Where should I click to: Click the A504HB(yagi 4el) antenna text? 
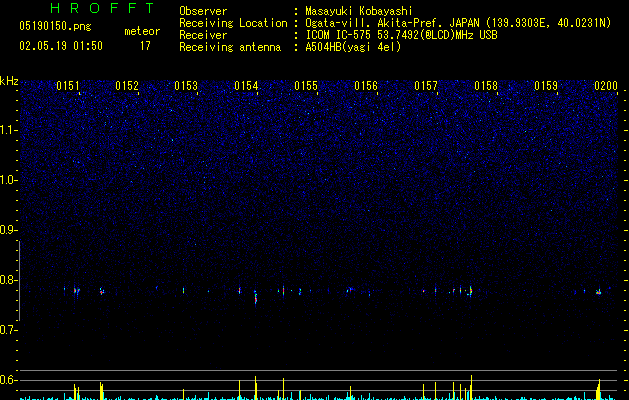click(353, 47)
